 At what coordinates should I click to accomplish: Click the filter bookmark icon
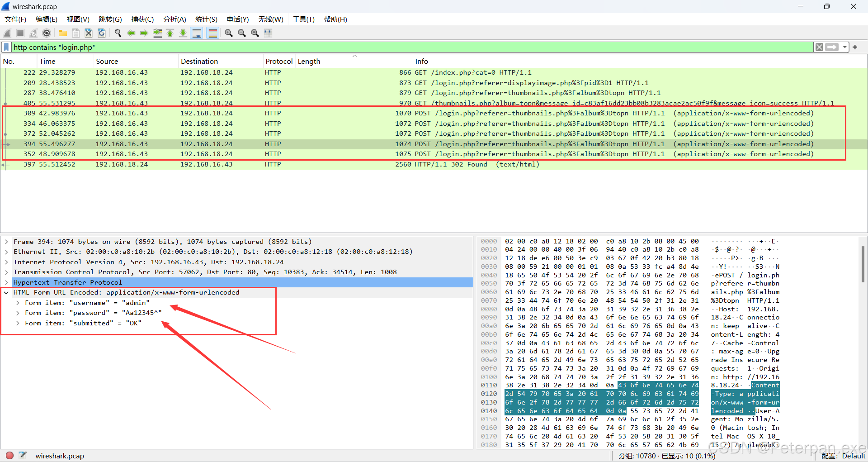click(x=6, y=47)
